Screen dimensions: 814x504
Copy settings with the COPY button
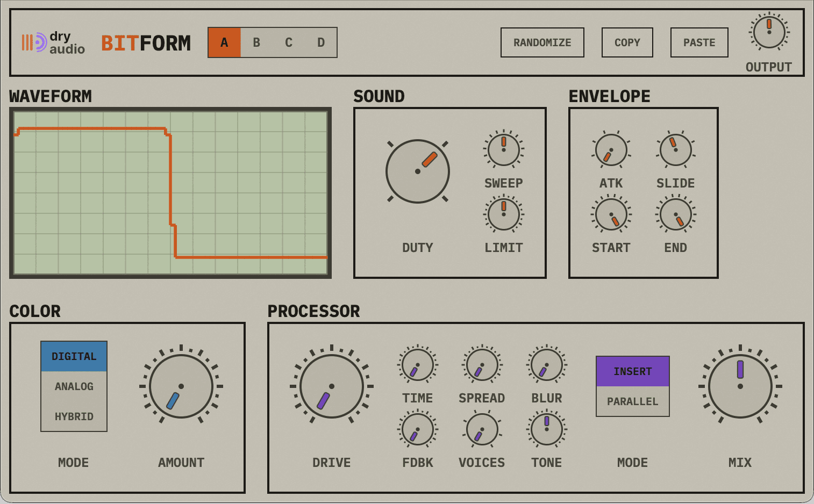point(627,42)
